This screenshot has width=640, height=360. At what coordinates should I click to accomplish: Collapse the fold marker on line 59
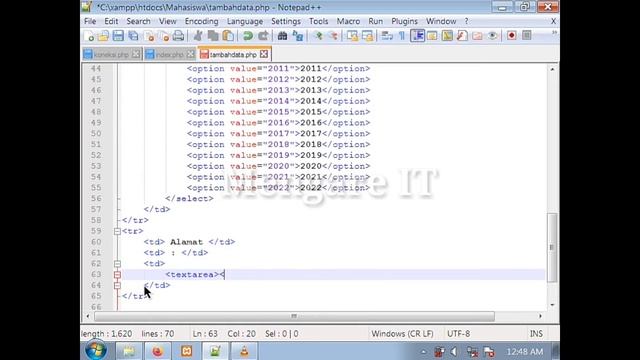(x=117, y=231)
